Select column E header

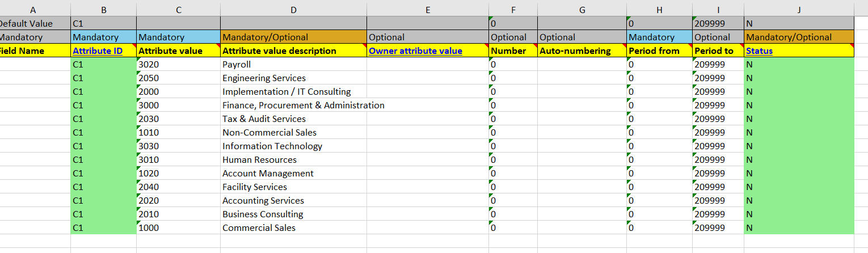click(428, 9)
